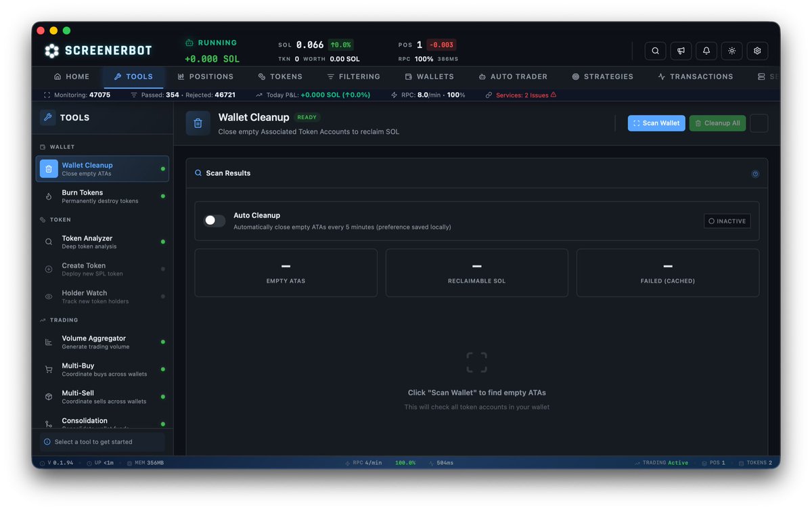The height and width of the screenshot is (511, 812).
Task: Switch to the Filtering tab
Action: tap(353, 77)
